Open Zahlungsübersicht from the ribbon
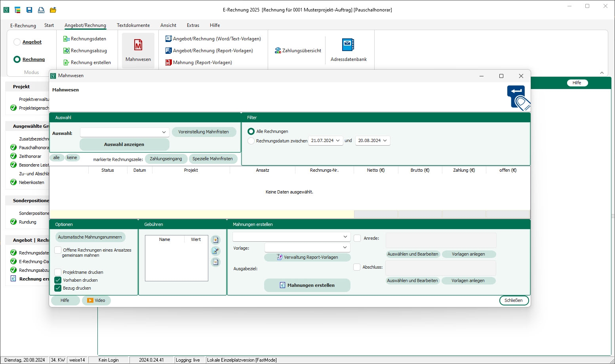Screen dimensions: 615x364 tap(298, 51)
